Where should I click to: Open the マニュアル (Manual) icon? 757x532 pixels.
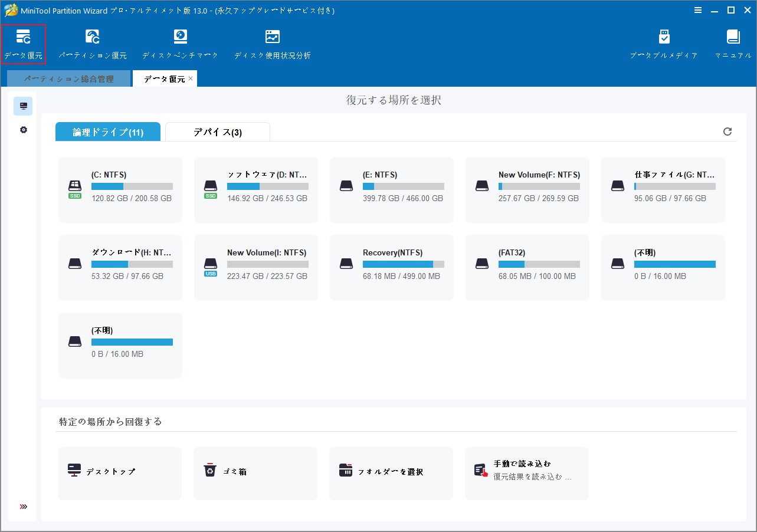(x=733, y=43)
